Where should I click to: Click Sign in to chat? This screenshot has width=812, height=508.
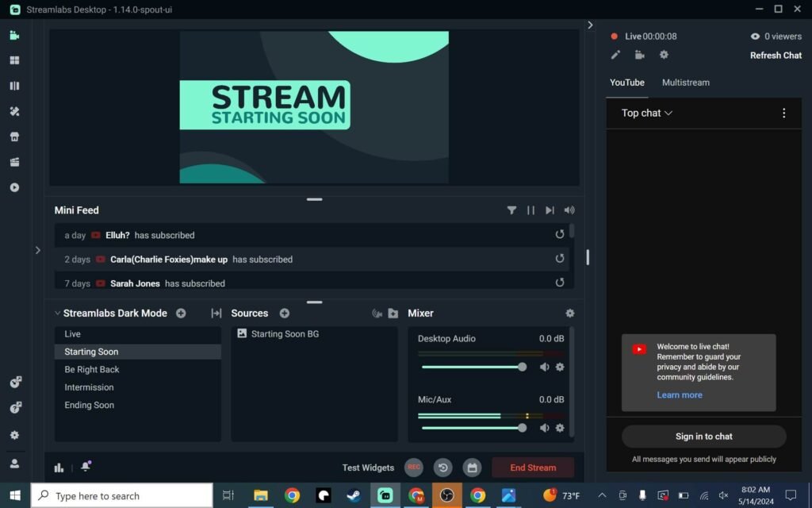click(704, 437)
